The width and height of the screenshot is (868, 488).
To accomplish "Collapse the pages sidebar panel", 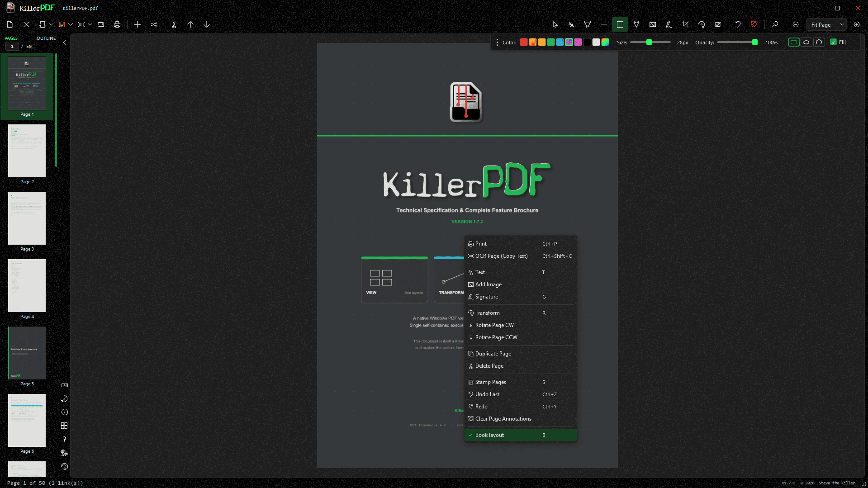I will click(65, 42).
